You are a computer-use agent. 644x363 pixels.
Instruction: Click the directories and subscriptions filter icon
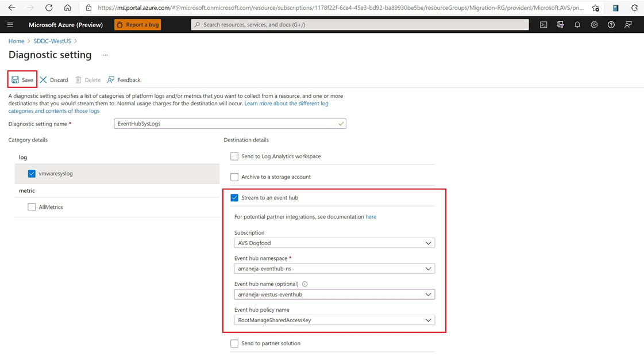point(561,25)
